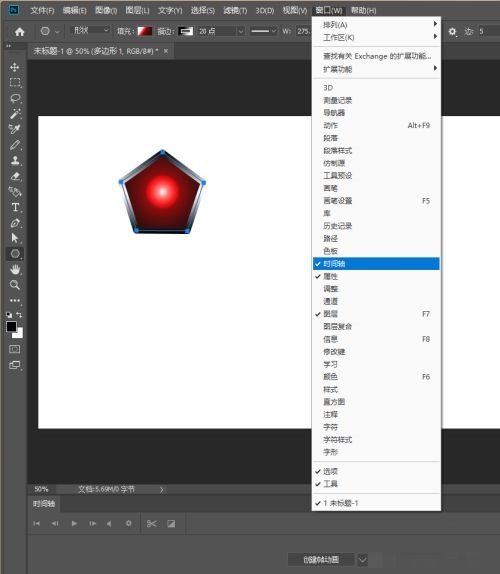Image resolution: width=500 pixels, height=574 pixels.
Task: Reset default foreground and background colors
Action: 9,314
